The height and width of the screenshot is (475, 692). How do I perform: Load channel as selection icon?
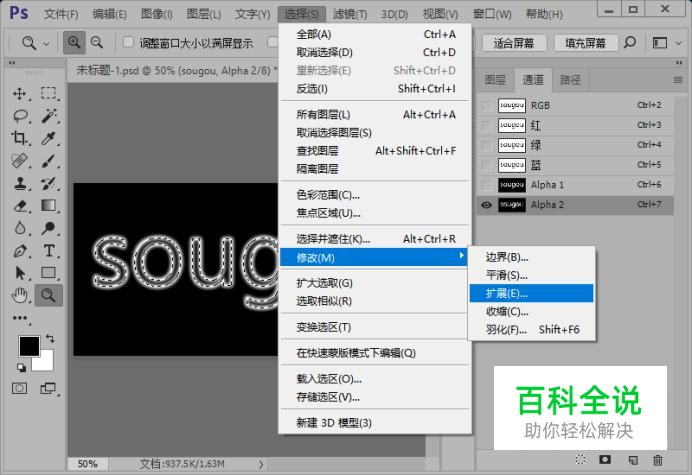[580, 460]
